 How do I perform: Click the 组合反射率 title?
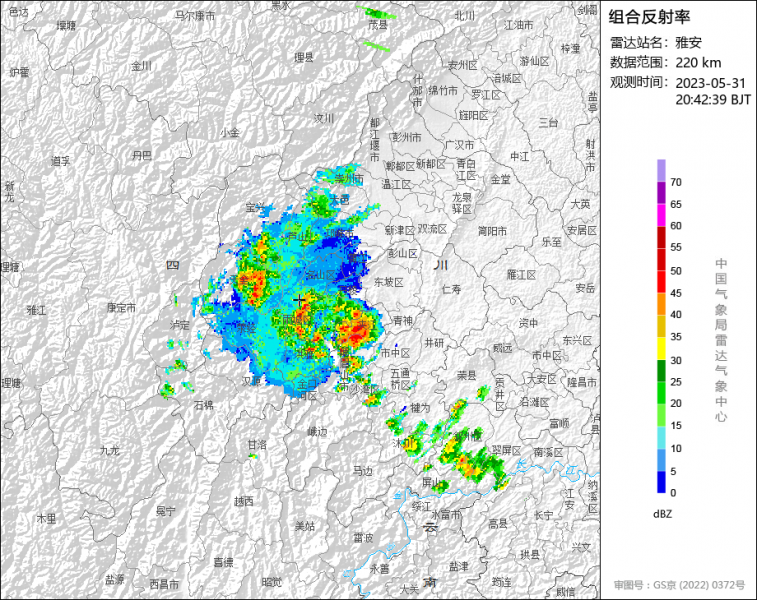(650, 17)
